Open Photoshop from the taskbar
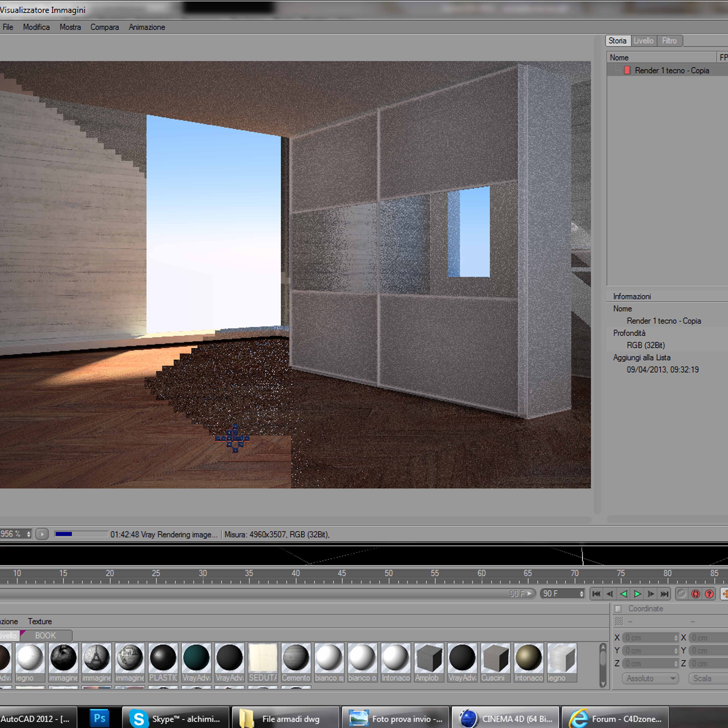 99,718
